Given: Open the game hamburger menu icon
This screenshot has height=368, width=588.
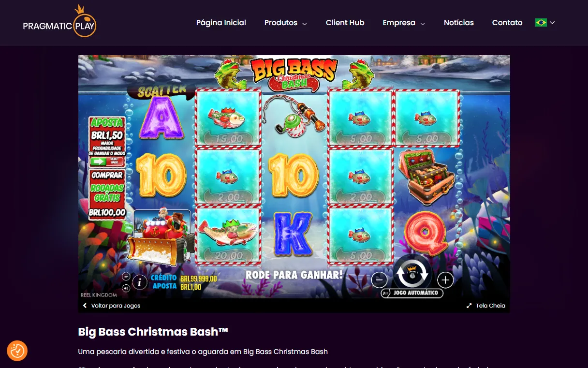Looking at the screenshot, I should pyautogui.click(x=126, y=277).
